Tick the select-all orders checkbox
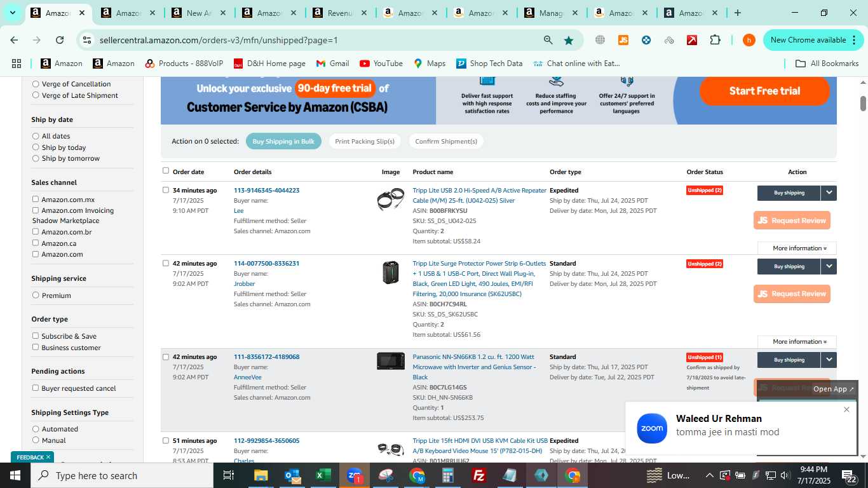 [x=166, y=170]
